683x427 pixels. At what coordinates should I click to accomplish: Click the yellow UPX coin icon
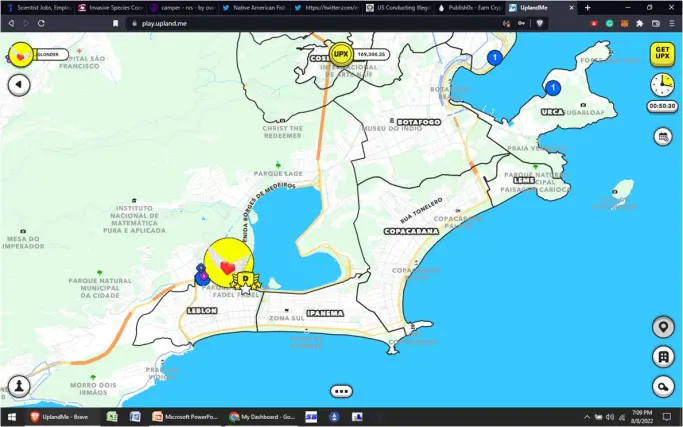coord(341,54)
